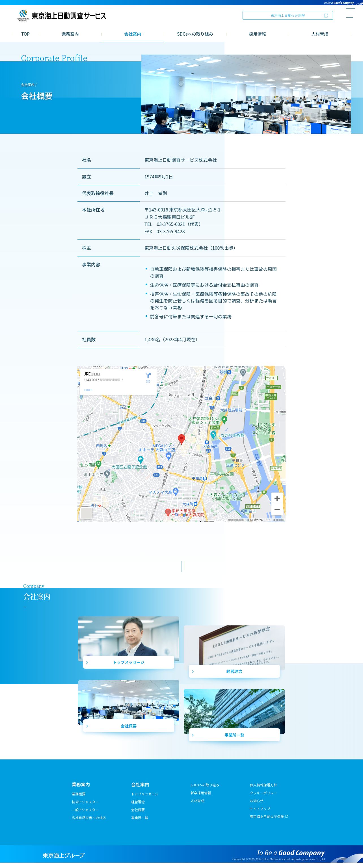Click footer external link icon
The width and height of the screenshot is (363, 868).
point(286,817)
